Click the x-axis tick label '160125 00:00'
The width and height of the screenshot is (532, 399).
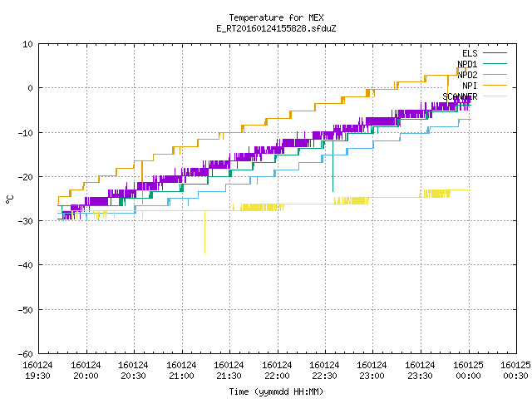point(469,371)
